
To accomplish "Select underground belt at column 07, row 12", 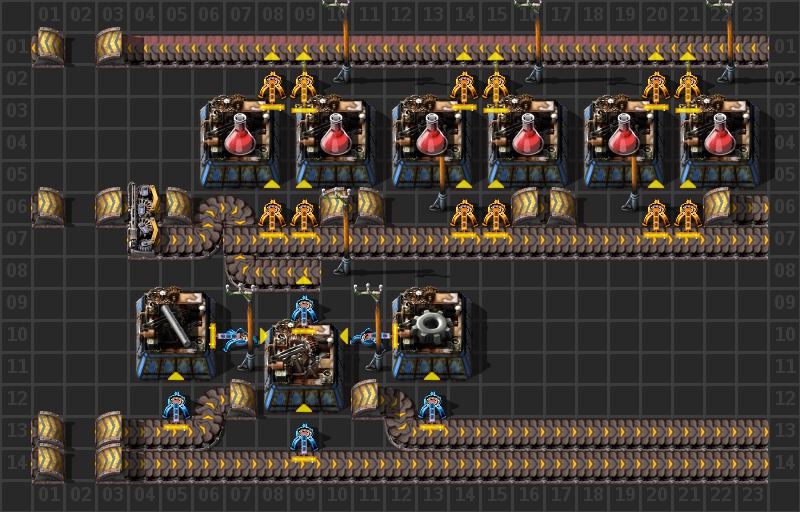I will click(242, 398).
